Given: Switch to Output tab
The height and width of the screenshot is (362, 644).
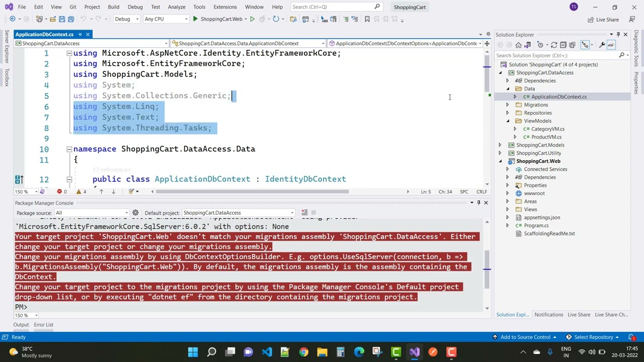Looking at the screenshot, I should 21,325.
